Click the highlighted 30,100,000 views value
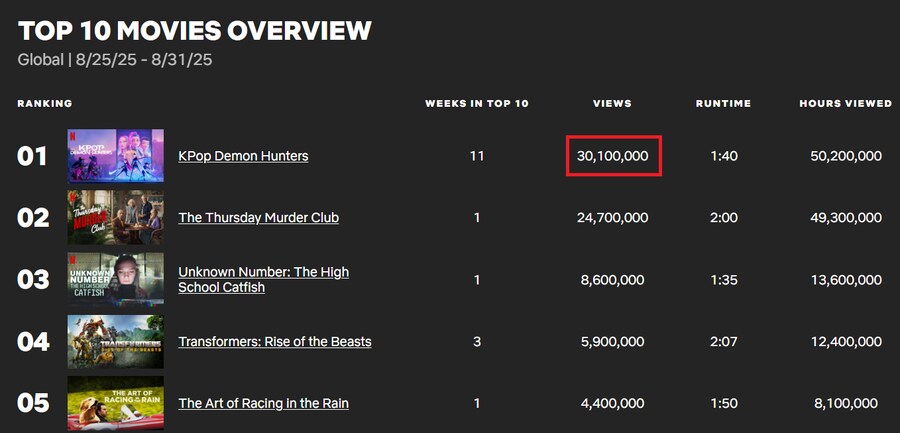Screen dimensions: 900x433 613,156
